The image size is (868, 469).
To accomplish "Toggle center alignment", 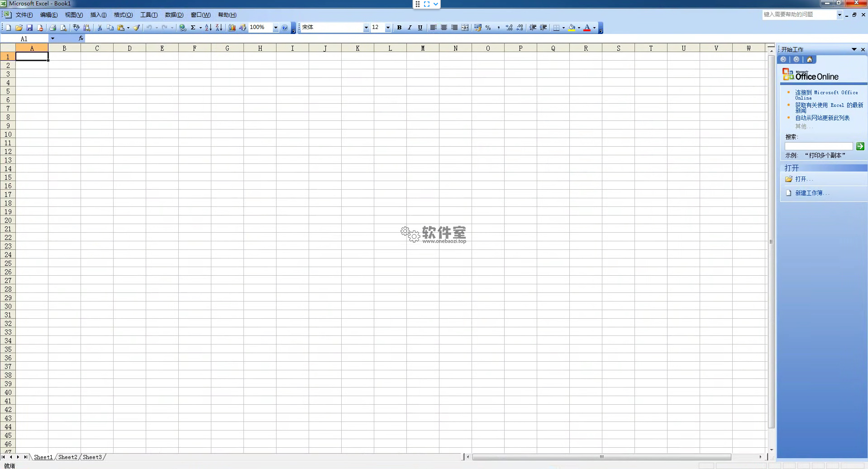I will tap(444, 28).
